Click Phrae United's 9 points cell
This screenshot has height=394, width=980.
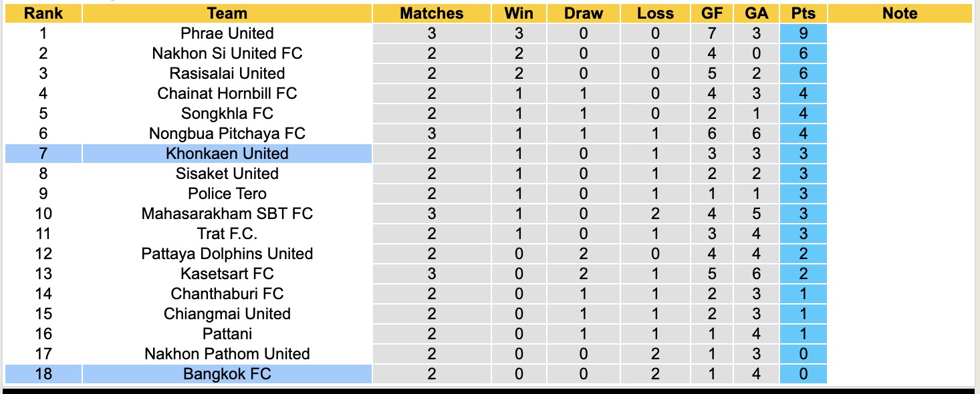coord(803,33)
